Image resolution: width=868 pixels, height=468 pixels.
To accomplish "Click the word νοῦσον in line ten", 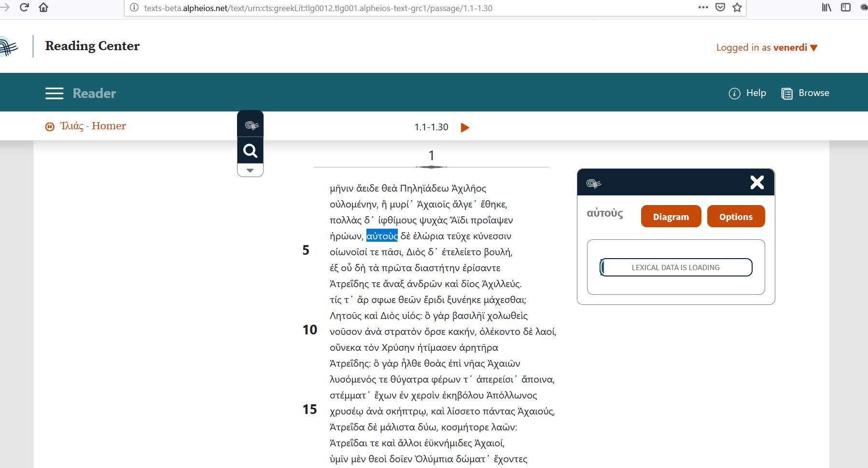I will click(346, 331).
